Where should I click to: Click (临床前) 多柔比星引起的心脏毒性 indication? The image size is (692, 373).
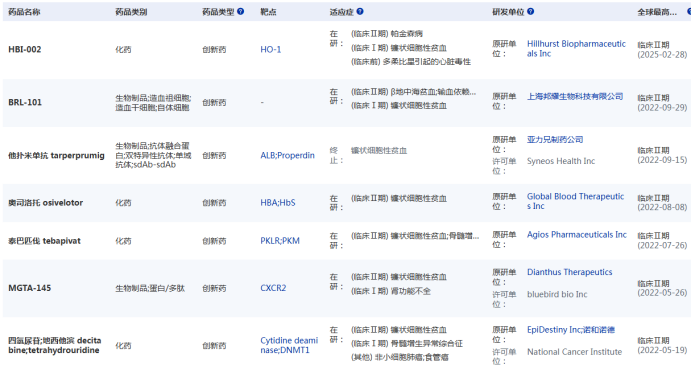click(x=411, y=61)
